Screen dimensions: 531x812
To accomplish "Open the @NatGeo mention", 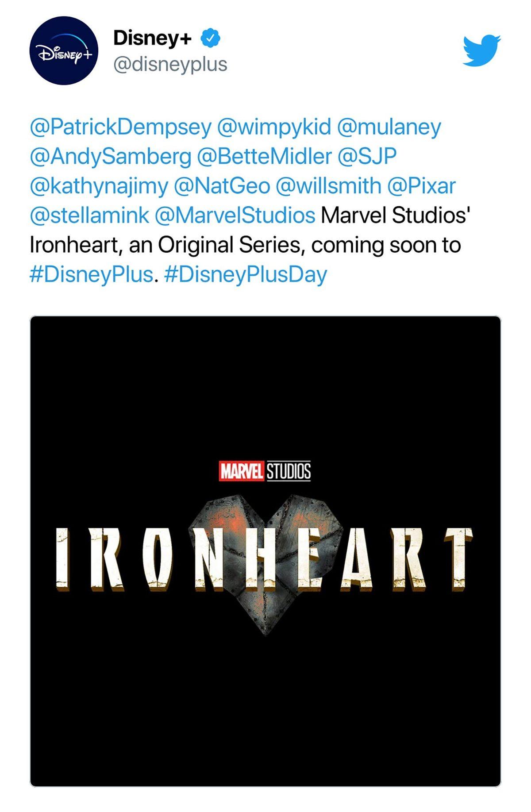I will click(222, 186).
